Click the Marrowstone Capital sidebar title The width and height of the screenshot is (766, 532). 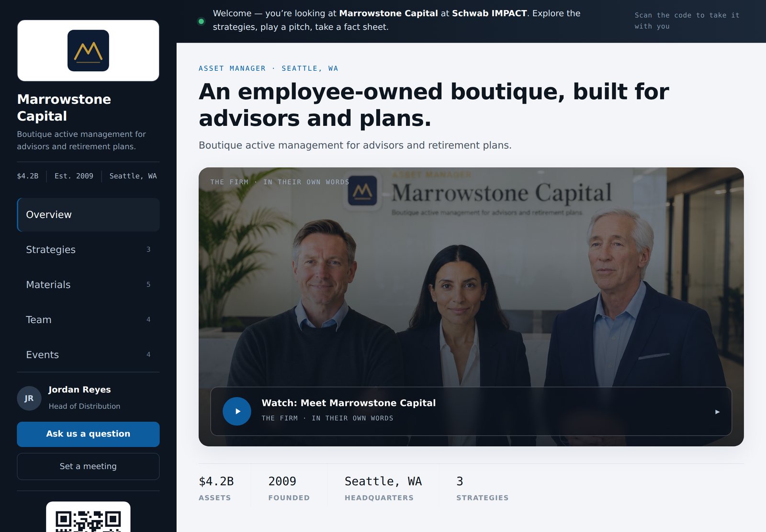64,108
